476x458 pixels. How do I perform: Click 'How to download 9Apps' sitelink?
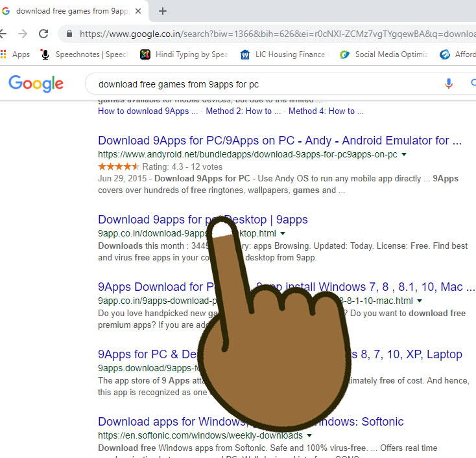coord(143,111)
